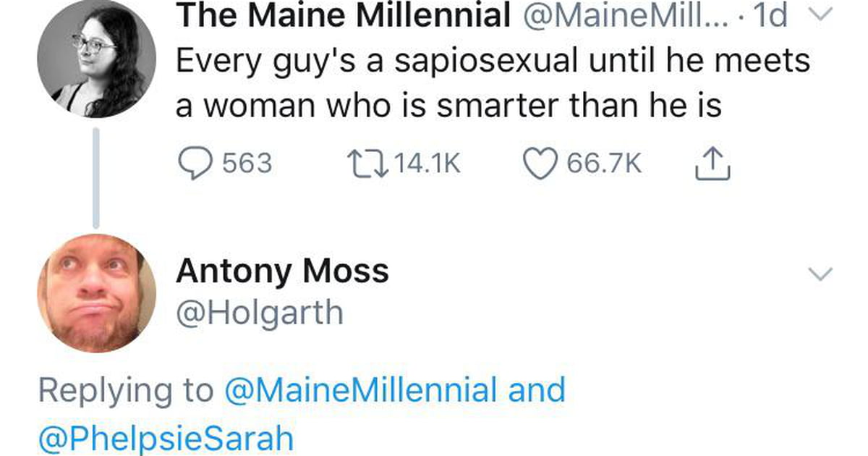
Task: Click the reply speech bubble icon
Action: click(x=195, y=164)
